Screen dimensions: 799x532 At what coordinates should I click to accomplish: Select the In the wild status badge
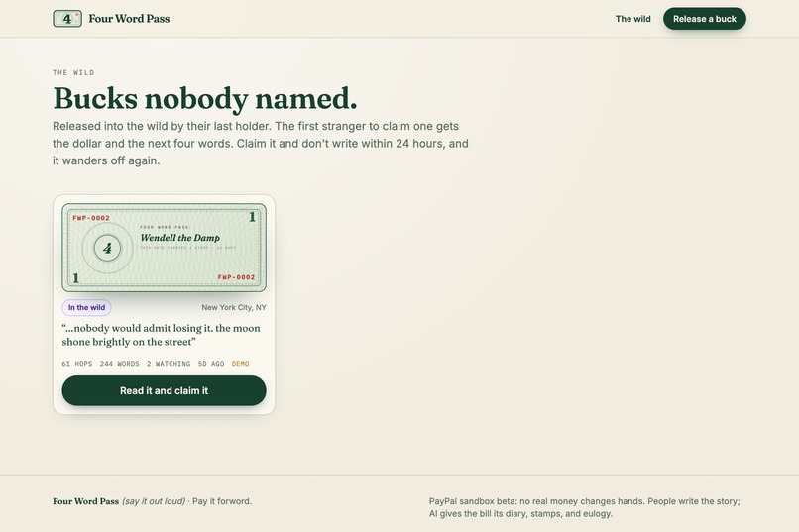[x=86, y=307]
